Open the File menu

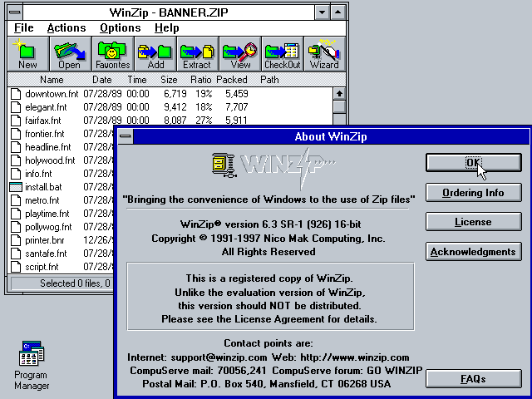(24, 27)
